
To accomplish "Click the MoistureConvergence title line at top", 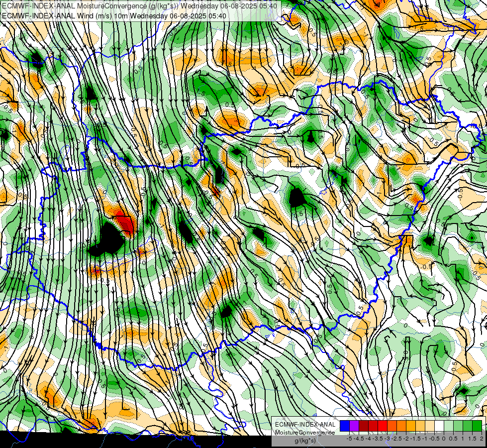I will pos(139,6).
